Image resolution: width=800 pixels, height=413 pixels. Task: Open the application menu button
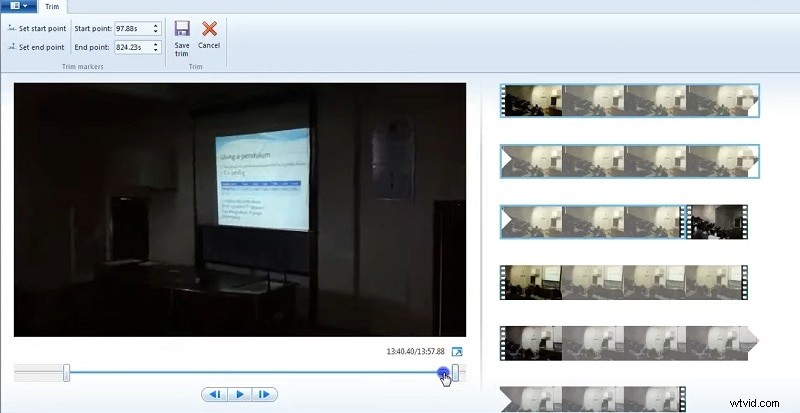pos(18,6)
